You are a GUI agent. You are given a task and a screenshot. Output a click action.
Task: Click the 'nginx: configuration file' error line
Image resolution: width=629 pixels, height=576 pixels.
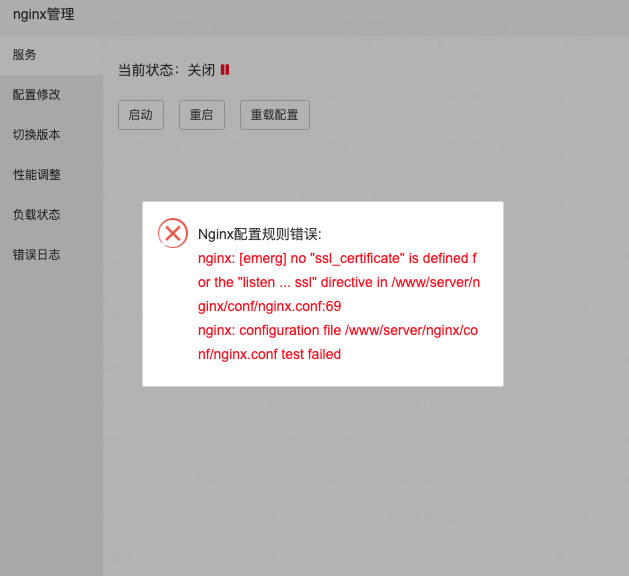click(338, 331)
